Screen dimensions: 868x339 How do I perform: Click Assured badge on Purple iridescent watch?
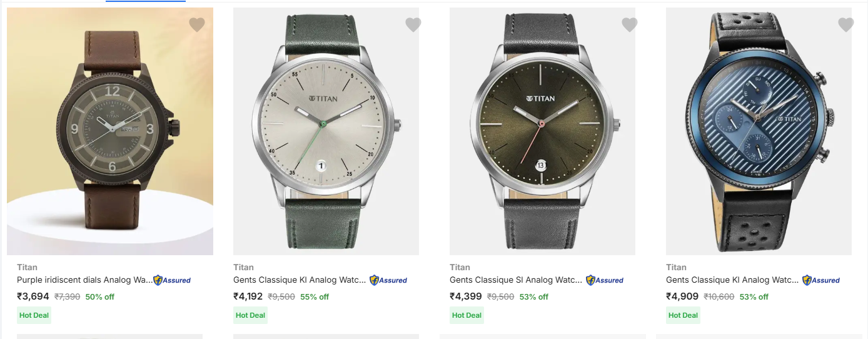(x=172, y=280)
